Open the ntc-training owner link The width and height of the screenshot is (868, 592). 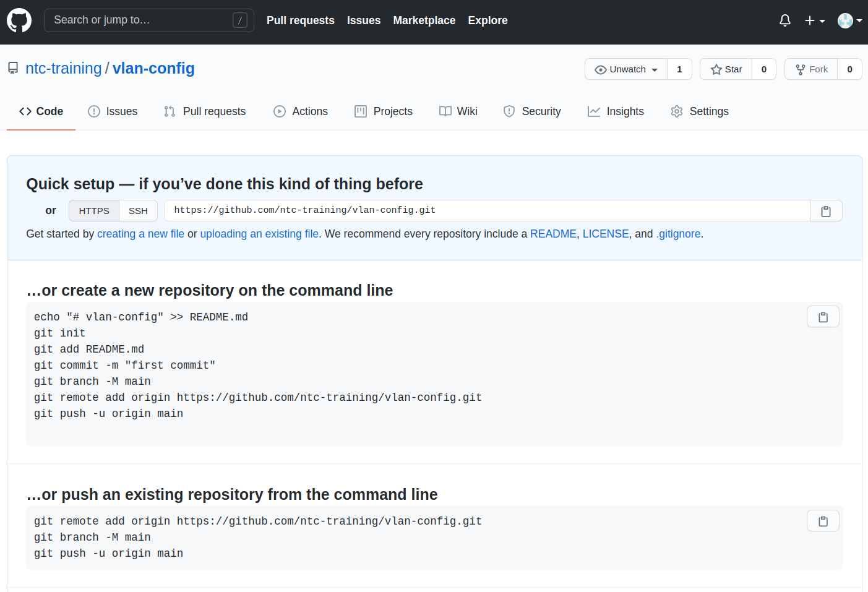(x=63, y=68)
